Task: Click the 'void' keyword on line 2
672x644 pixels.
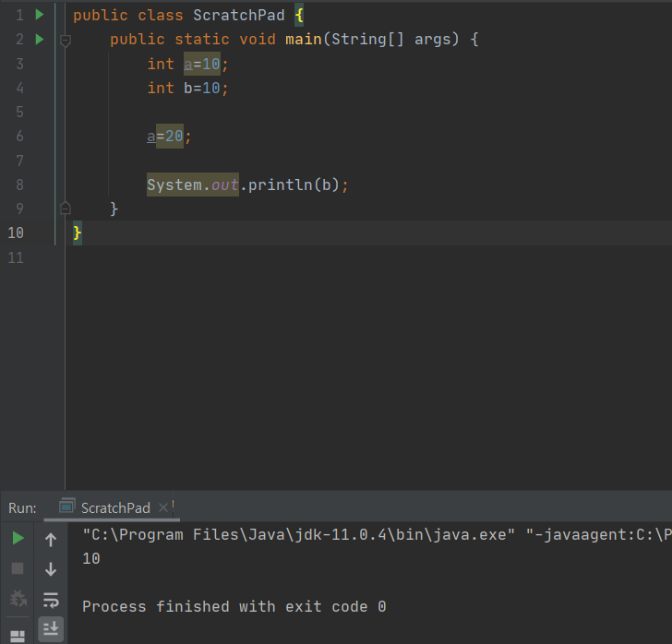Action: coord(258,40)
